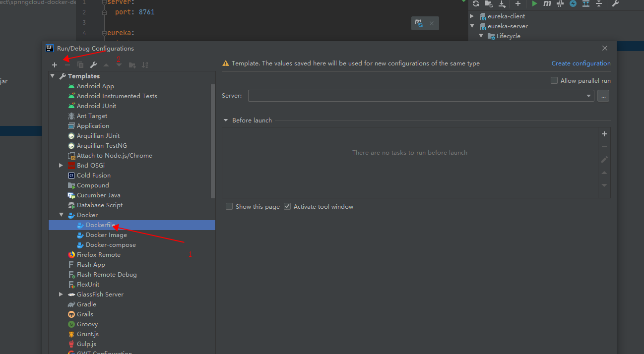Expand the eureka-client Maven project
The width and height of the screenshot is (644, 354).
click(x=472, y=16)
